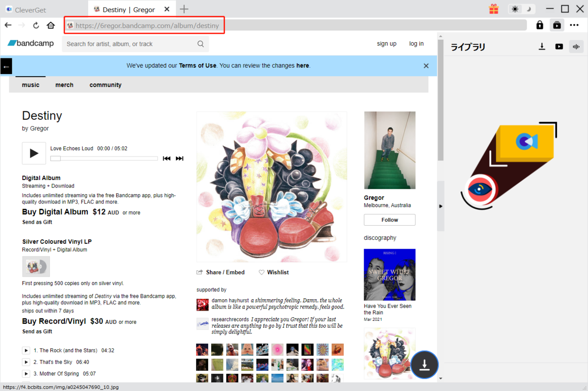Click Send as Gift under Record/Vinyl
The height and width of the screenshot is (391, 588).
tap(37, 332)
